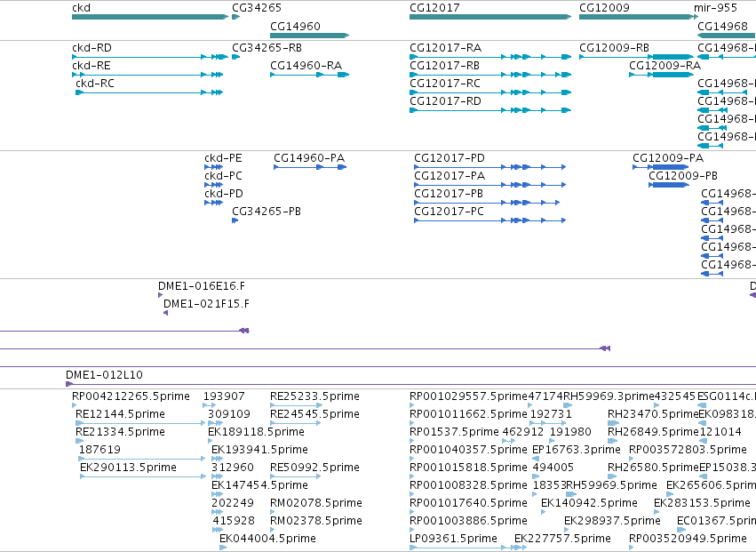Click BAC end DME1-016E16.F

pyautogui.click(x=202, y=286)
